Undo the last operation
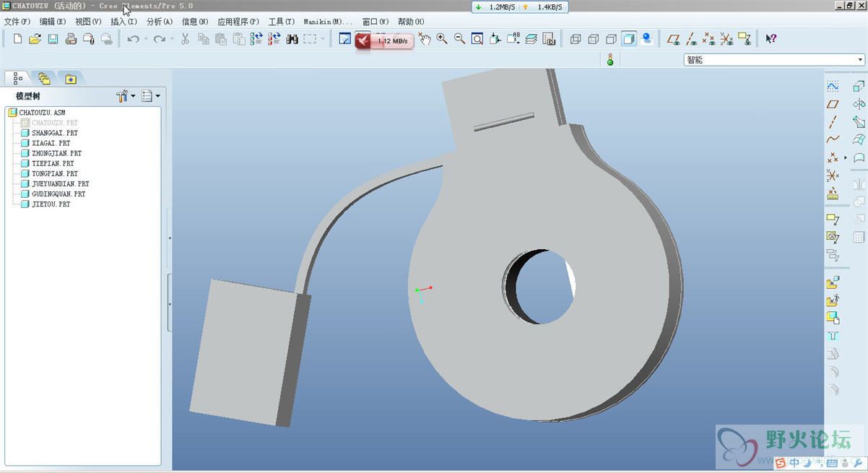 tap(133, 39)
